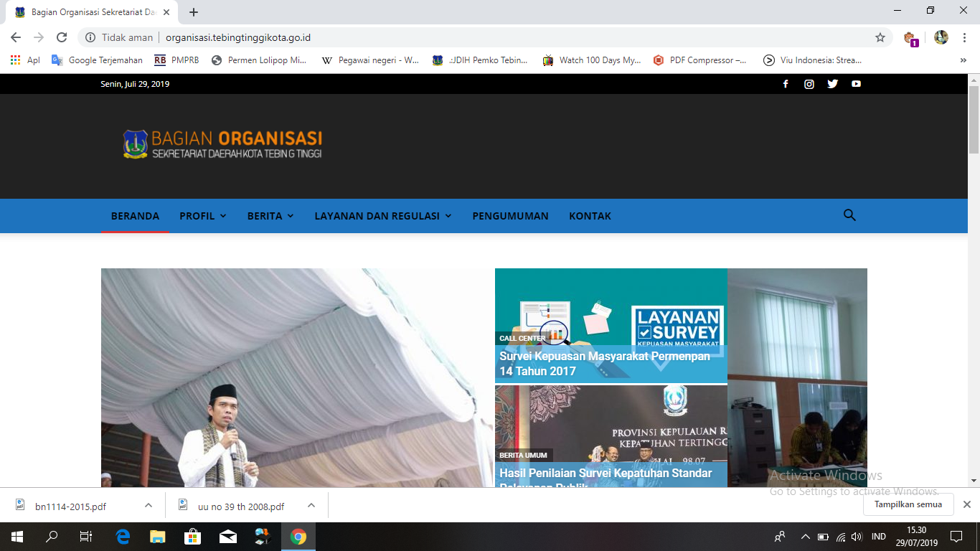Open Chrome three-dot menu
Viewport: 980px width, 551px height.
point(964,37)
